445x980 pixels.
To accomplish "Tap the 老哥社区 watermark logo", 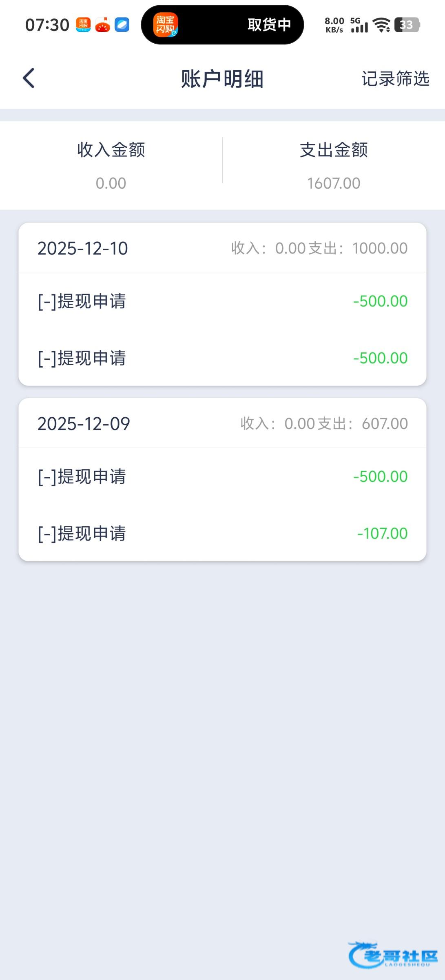I will point(393,955).
